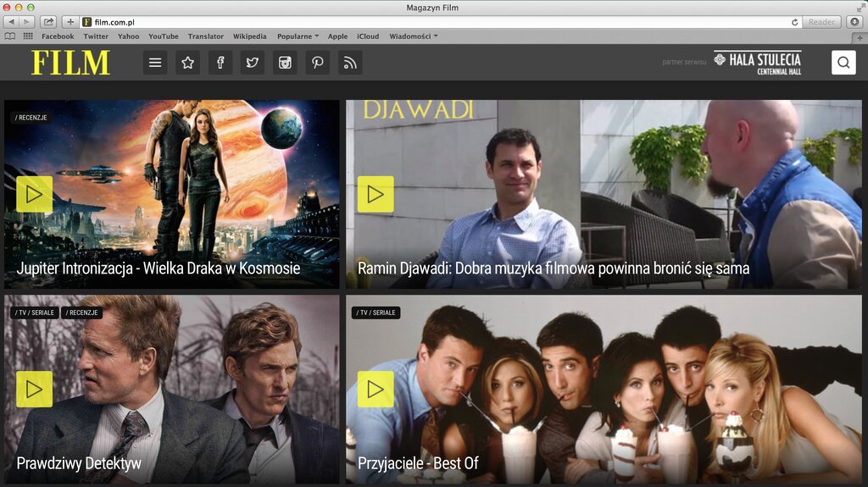Open the Facebook bookmark
The image size is (868, 487).
(x=58, y=36)
